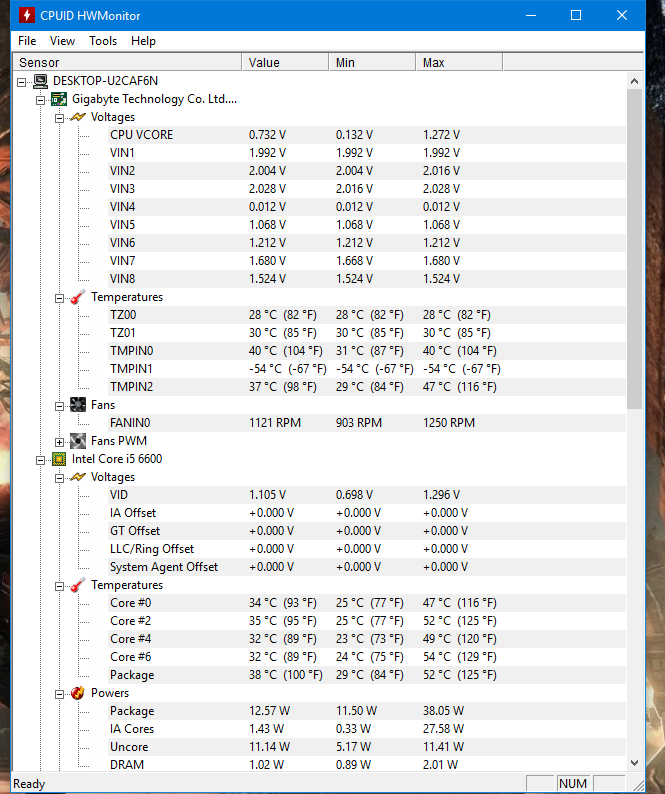Select the Core #0 temperature row
This screenshot has height=794, width=665.
click(367, 603)
